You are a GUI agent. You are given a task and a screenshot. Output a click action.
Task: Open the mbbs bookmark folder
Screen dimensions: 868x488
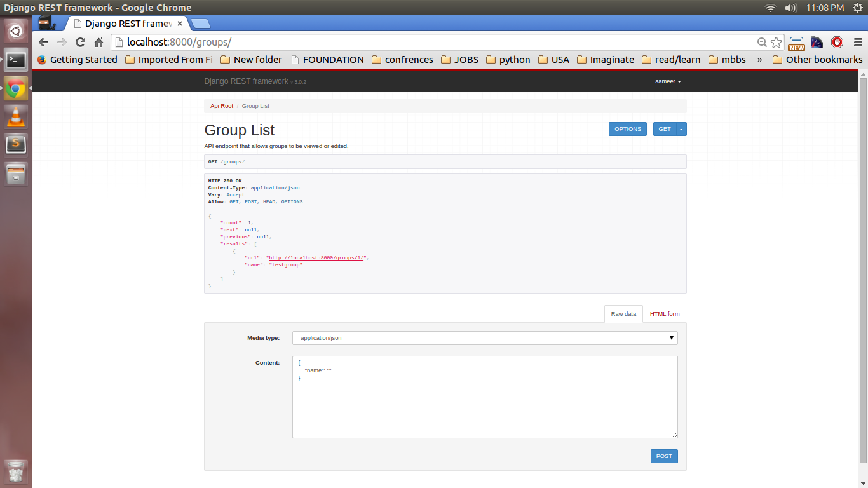(x=727, y=60)
